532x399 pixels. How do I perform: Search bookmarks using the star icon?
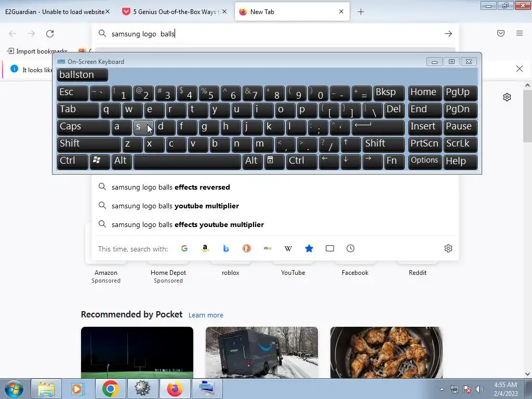tap(309, 248)
